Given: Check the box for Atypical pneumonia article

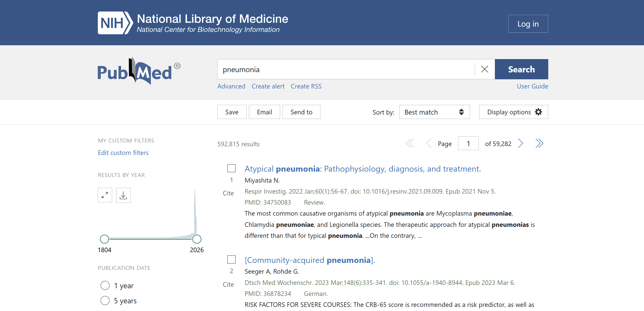Looking at the screenshot, I should click(x=231, y=168).
